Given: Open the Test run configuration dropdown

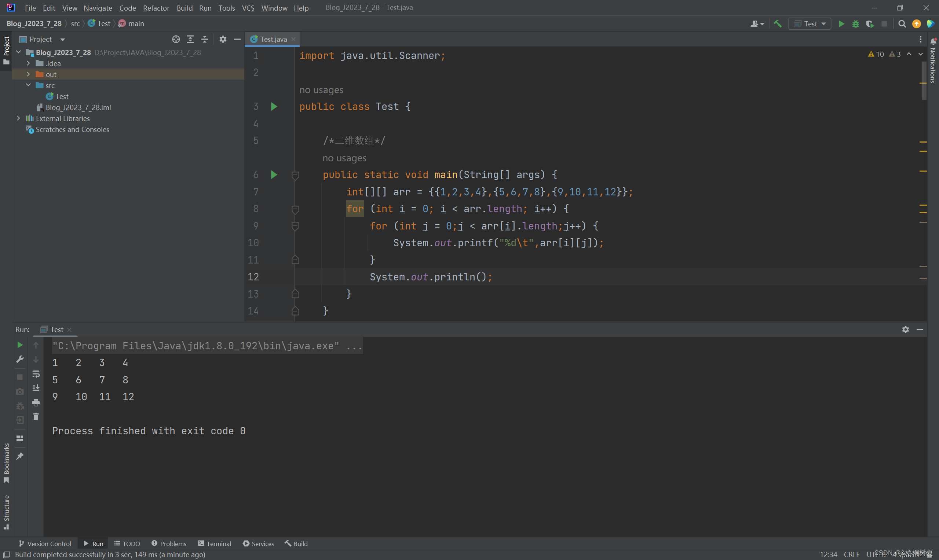Looking at the screenshot, I should coord(810,24).
